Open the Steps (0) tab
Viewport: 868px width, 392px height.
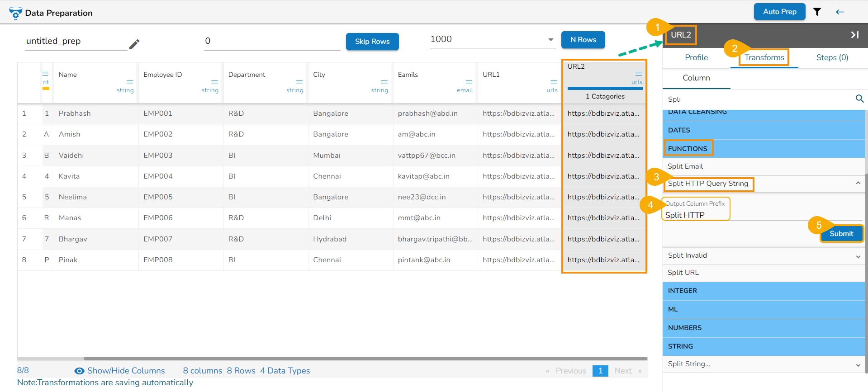[832, 57]
